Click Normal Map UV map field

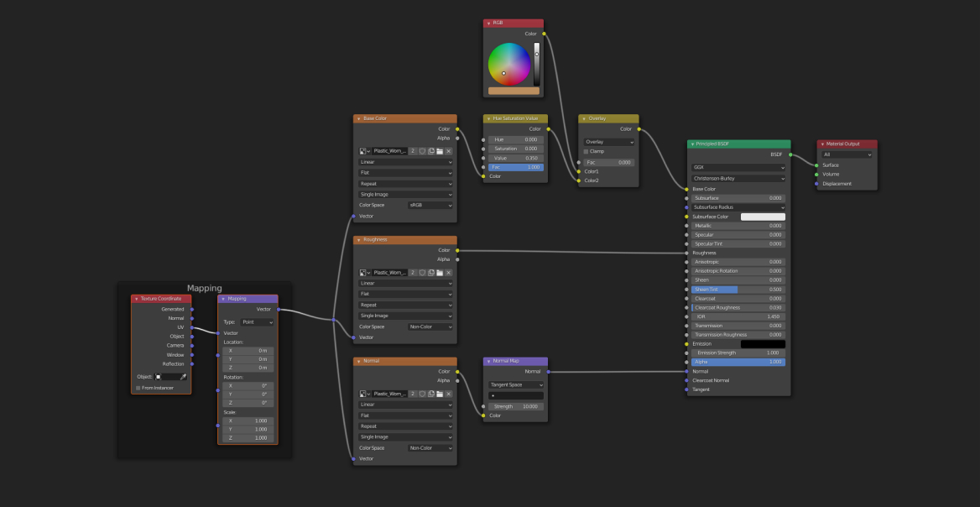[x=516, y=395]
